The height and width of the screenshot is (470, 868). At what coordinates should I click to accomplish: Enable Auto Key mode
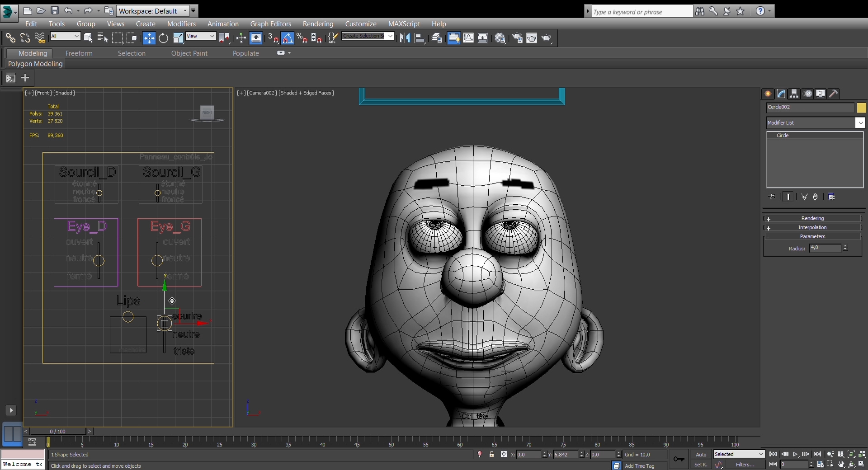(701, 455)
